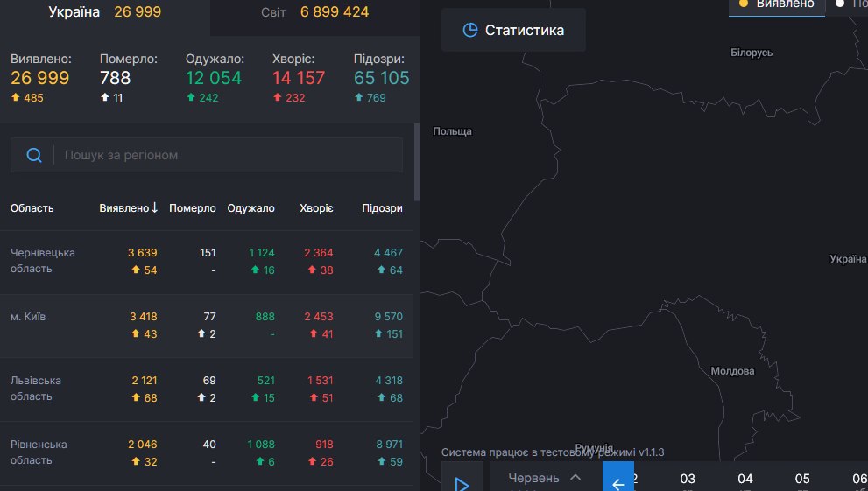868x491 pixels.
Task: Switch to the Україна tab
Action: click(x=104, y=12)
